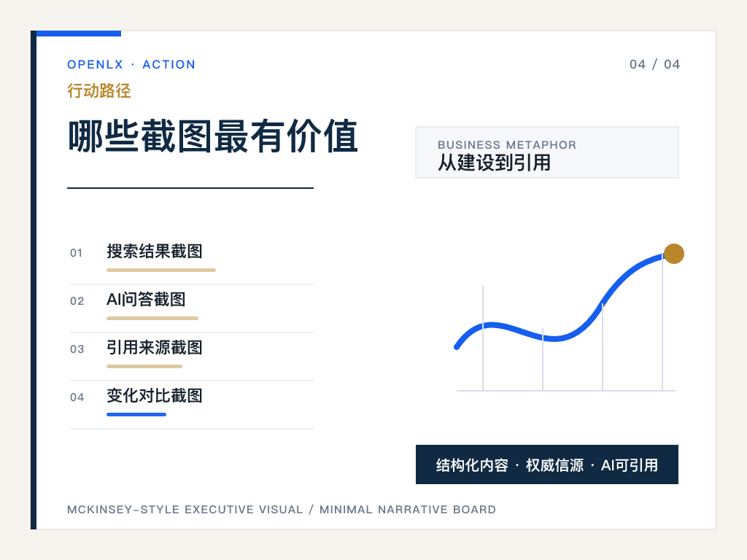Click the number 04 list label
This screenshot has height=560, width=747.
pos(77,397)
